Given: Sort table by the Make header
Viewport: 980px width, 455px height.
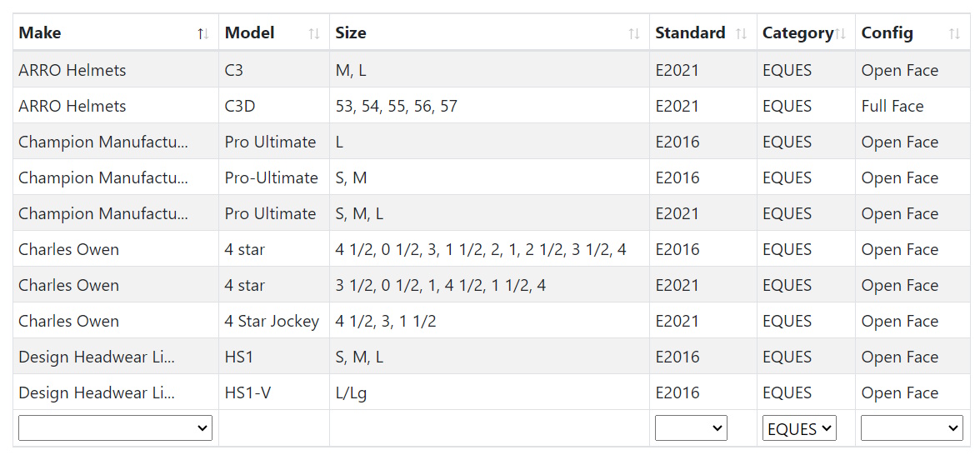Looking at the screenshot, I should pos(40,33).
